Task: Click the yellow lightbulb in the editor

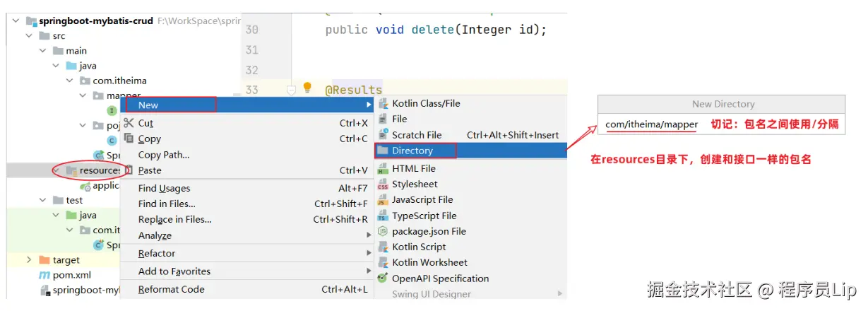Action: coord(307,88)
